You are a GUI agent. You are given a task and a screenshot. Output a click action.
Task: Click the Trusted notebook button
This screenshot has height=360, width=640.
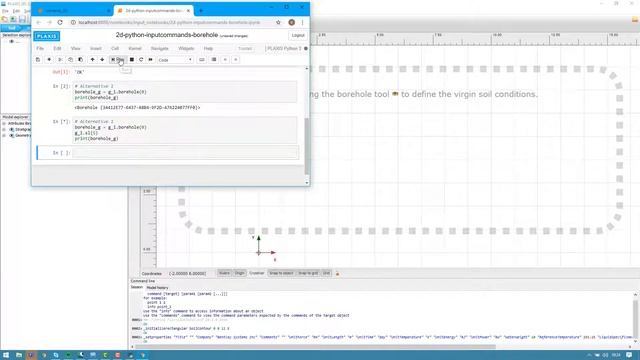tap(245, 49)
